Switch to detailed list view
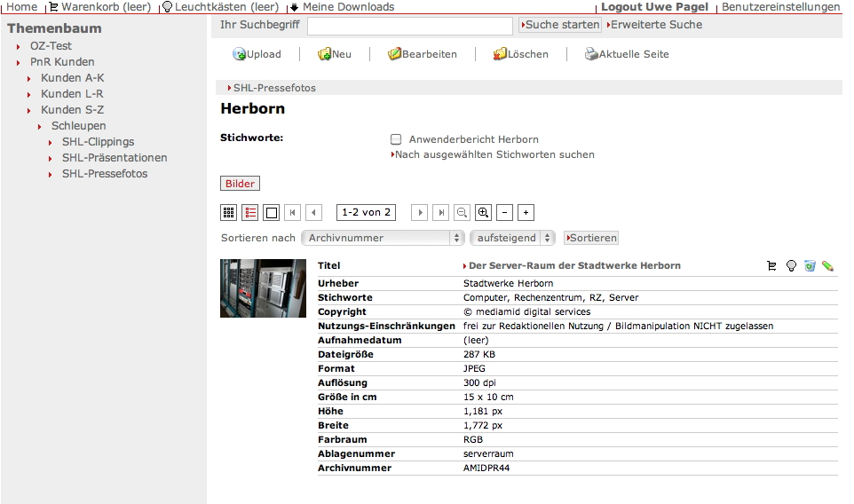This screenshot has width=854, height=504. pos(250,213)
